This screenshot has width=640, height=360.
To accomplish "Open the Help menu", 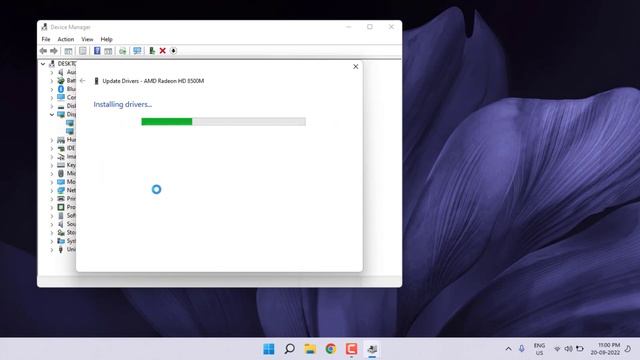I will click(x=107, y=39).
